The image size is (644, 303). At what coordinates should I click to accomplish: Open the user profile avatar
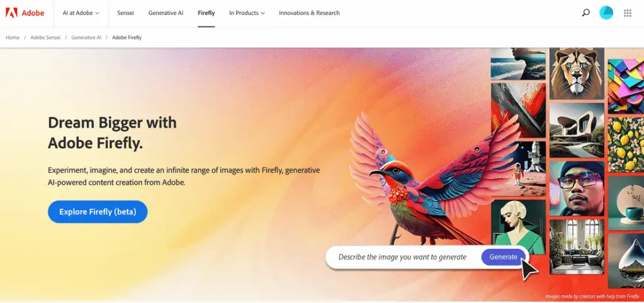[x=606, y=13]
